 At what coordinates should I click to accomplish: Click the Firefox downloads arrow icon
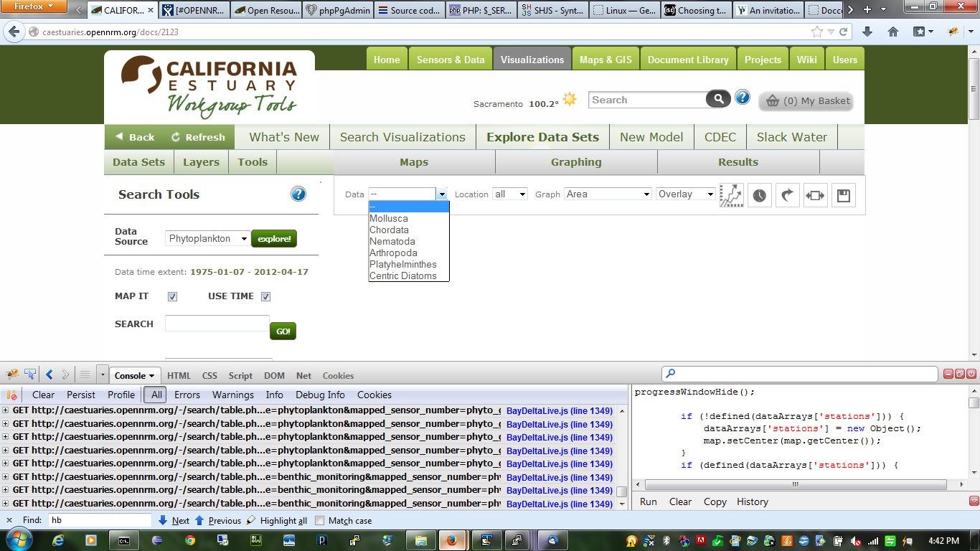867,32
